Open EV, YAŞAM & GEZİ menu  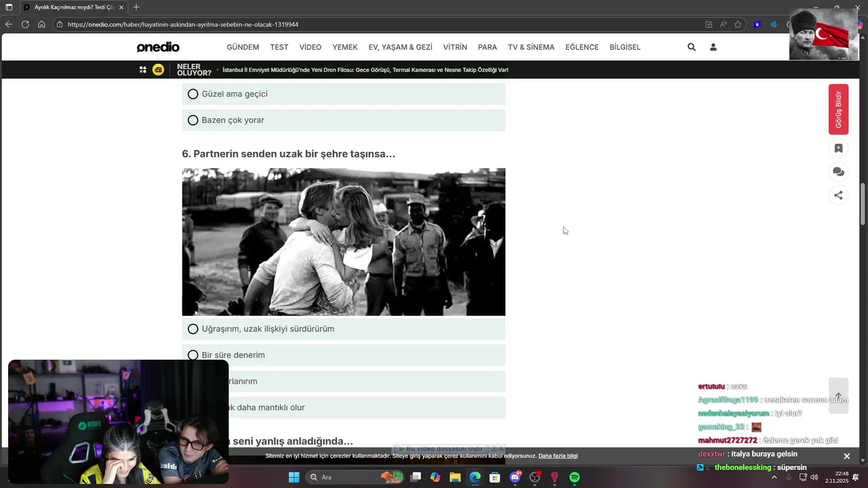click(400, 47)
